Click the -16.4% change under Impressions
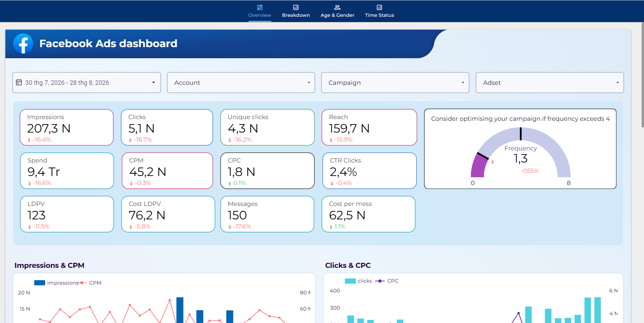The height and width of the screenshot is (323, 644). 42,140
